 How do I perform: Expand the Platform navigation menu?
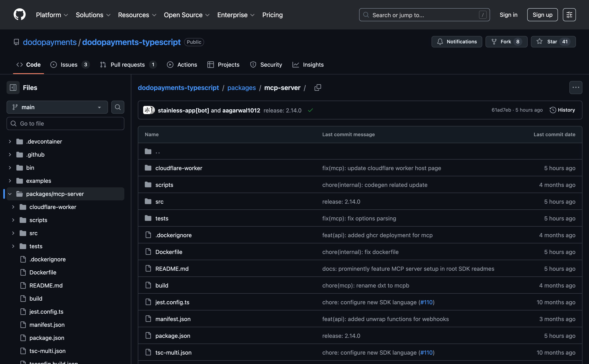52,15
